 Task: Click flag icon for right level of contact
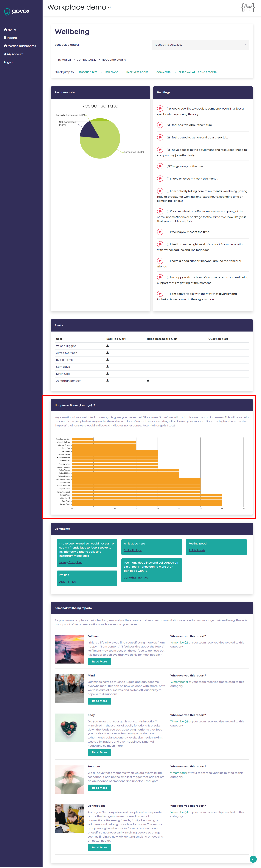(x=160, y=244)
